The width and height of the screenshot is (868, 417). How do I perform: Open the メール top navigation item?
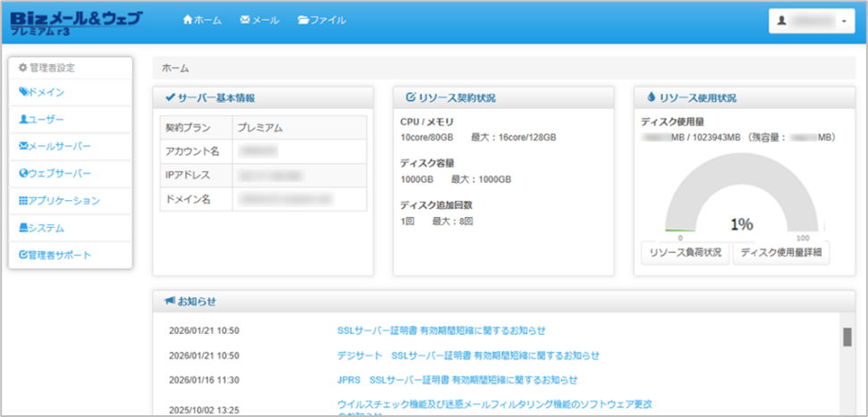[x=259, y=20]
